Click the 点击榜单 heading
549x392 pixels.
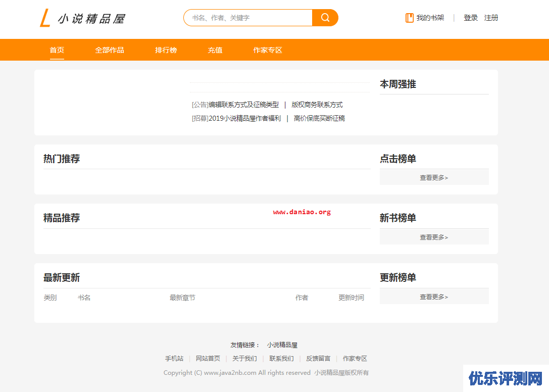[x=398, y=159]
